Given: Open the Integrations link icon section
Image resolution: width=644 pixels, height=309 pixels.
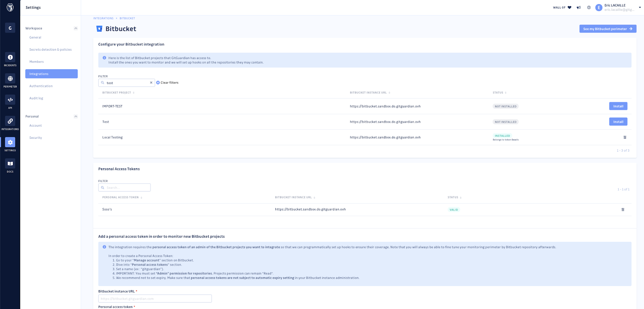Looking at the screenshot, I should (x=10, y=123).
